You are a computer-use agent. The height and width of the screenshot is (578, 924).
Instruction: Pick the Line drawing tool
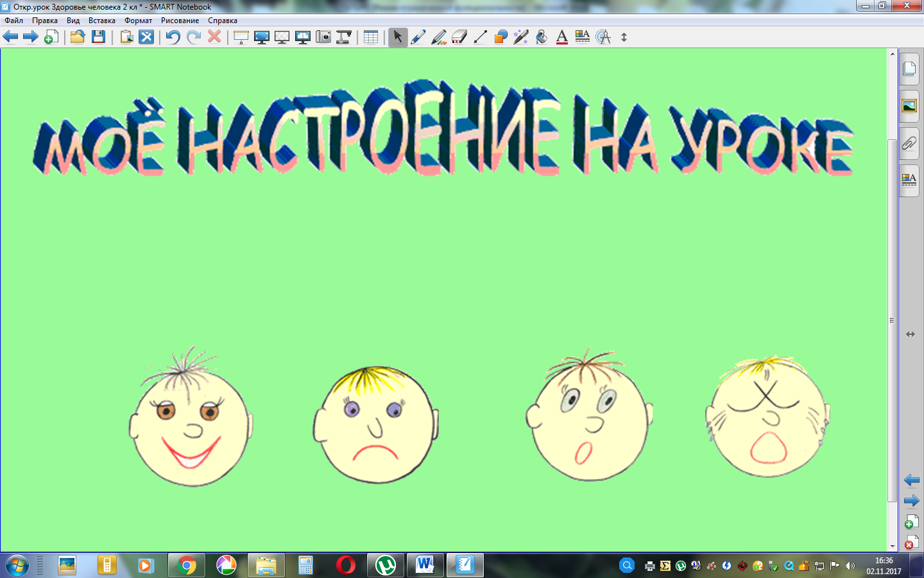pyautogui.click(x=480, y=37)
